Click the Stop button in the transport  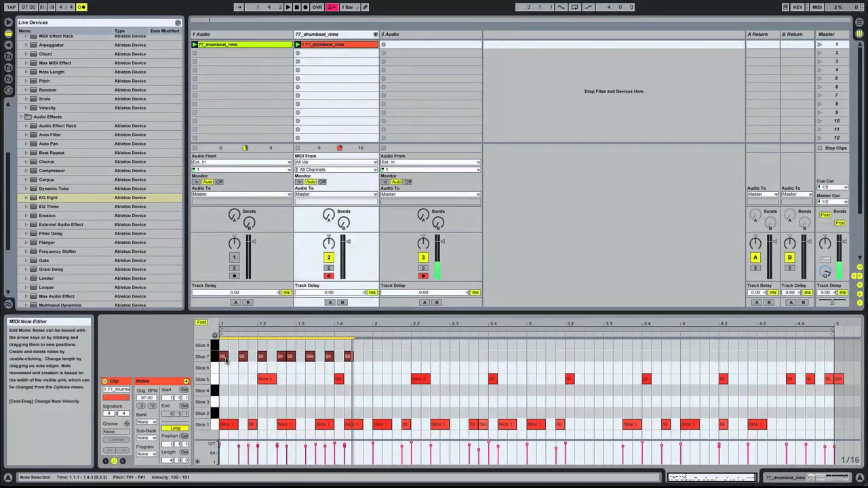click(x=296, y=7)
